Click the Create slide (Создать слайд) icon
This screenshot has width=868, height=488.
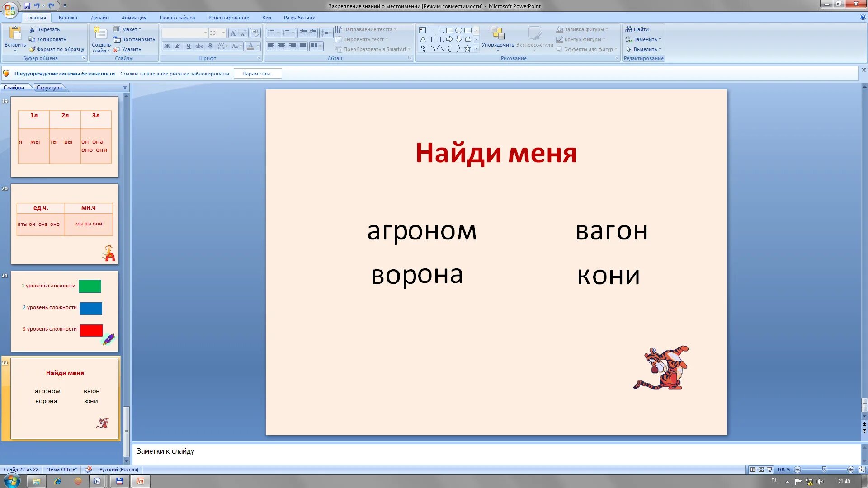(x=100, y=33)
